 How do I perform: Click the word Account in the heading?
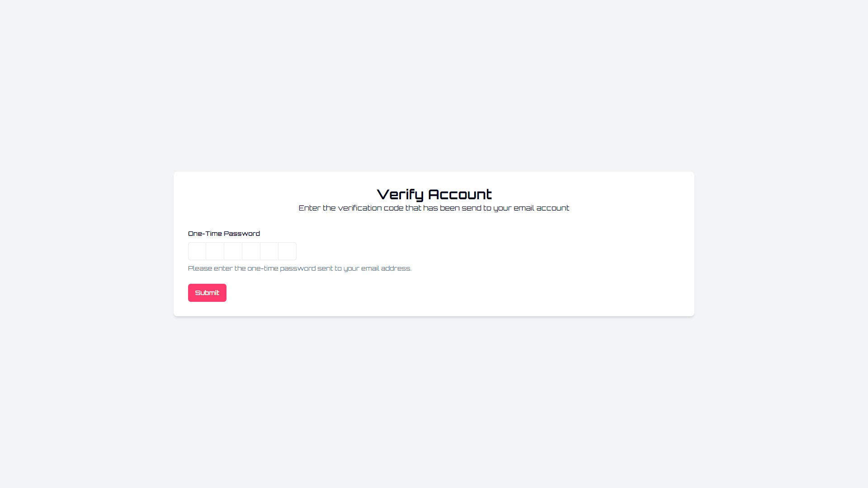pos(460,194)
